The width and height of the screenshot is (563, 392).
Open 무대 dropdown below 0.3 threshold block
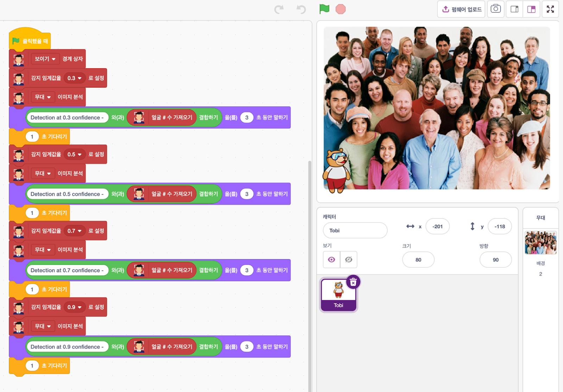pyautogui.click(x=43, y=97)
